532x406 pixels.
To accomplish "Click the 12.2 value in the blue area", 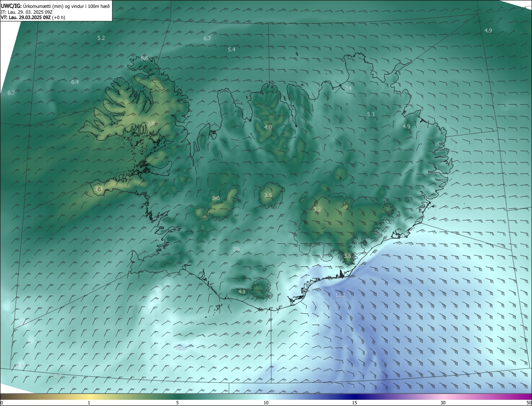I will click(340, 295).
